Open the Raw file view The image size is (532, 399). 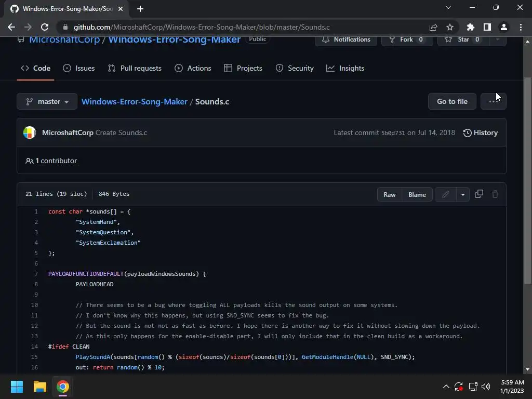tap(390, 195)
